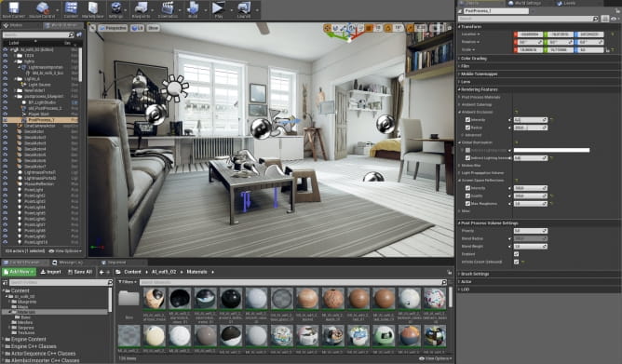
Task: Toggle the Ambient Occlusion Radius checkbox
Action: 467,128
